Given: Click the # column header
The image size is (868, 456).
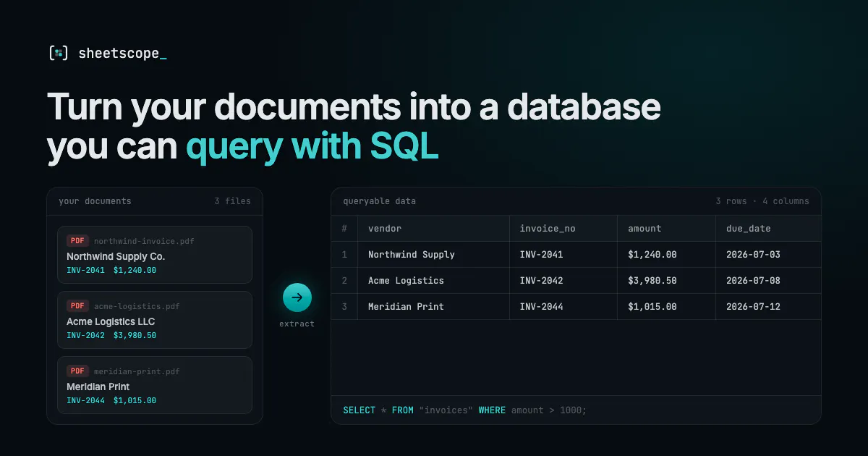Looking at the screenshot, I should click(344, 229).
